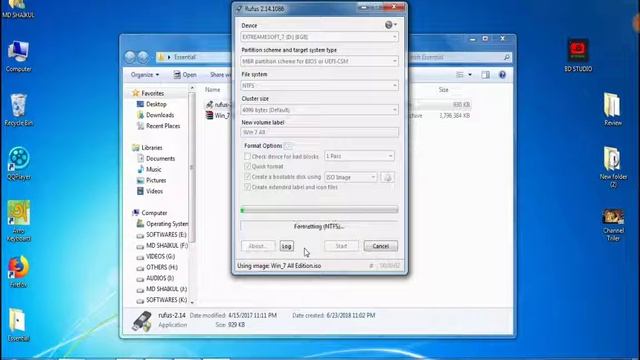
Task: Click the rufus-2.14 details pane thumbnail
Action: [142, 320]
